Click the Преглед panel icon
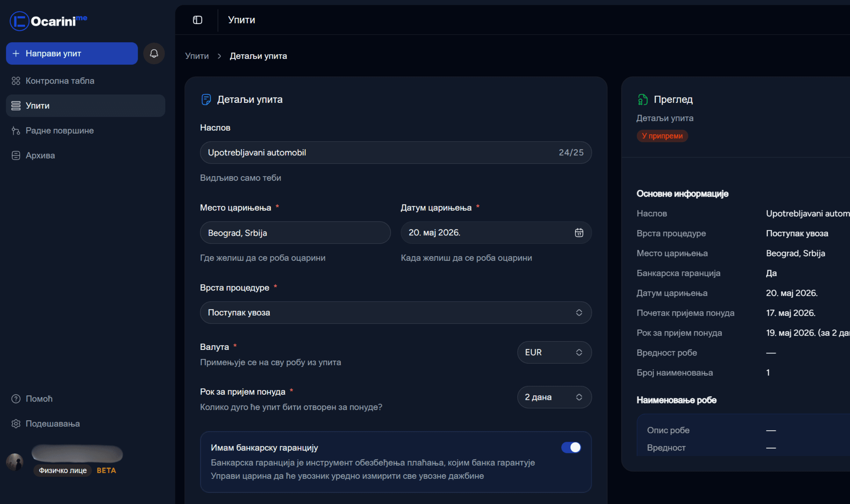 [642, 100]
